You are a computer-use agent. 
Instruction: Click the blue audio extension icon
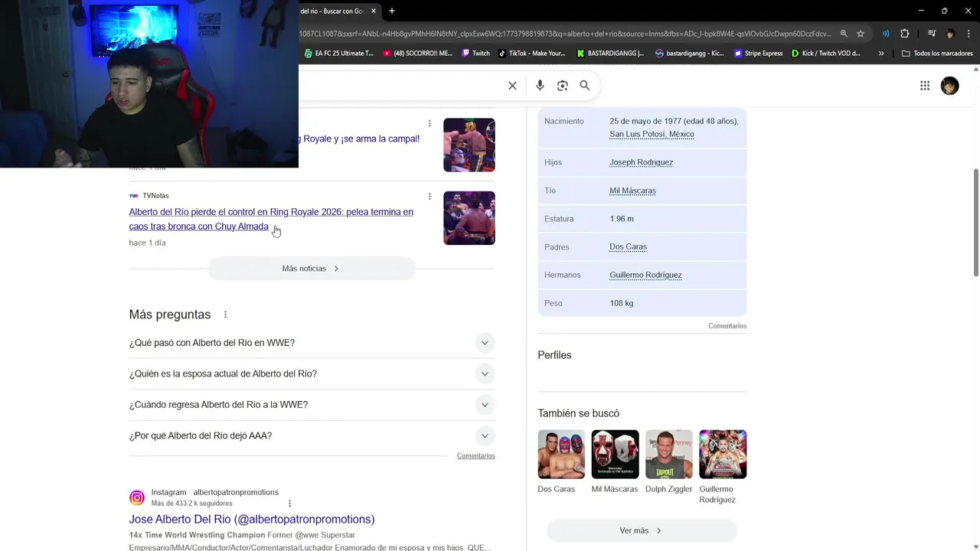886,34
